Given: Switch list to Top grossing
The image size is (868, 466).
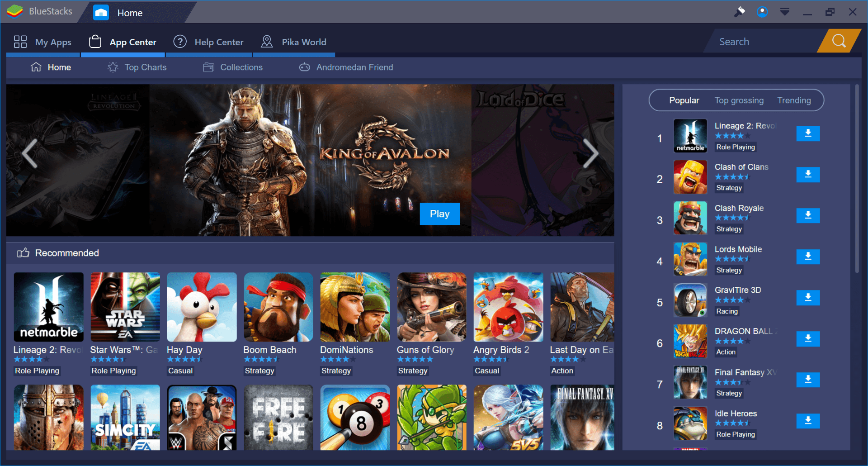Looking at the screenshot, I should coord(739,100).
